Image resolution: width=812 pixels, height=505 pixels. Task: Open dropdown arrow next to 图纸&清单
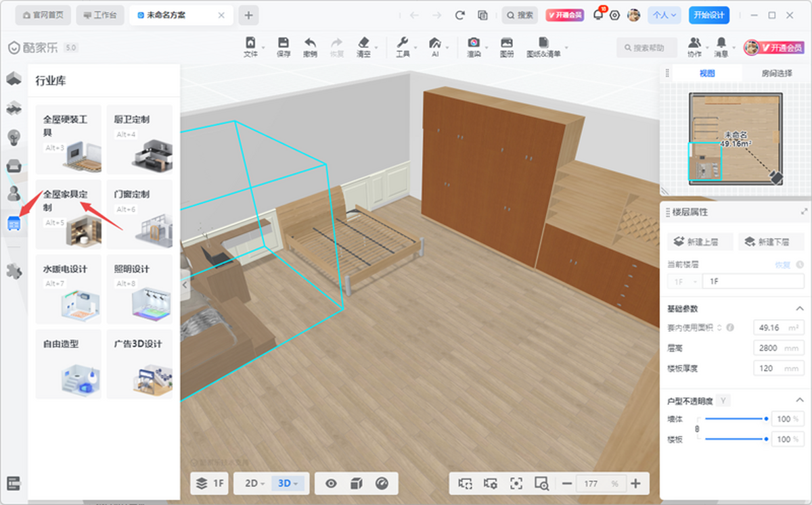[566, 48]
